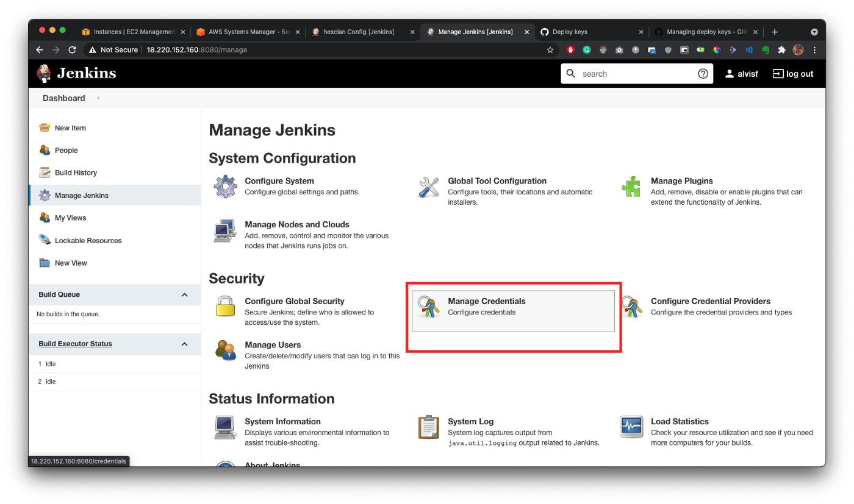The height and width of the screenshot is (504, 854).
Task: Open the Configure System link
Action: [279, 181]
